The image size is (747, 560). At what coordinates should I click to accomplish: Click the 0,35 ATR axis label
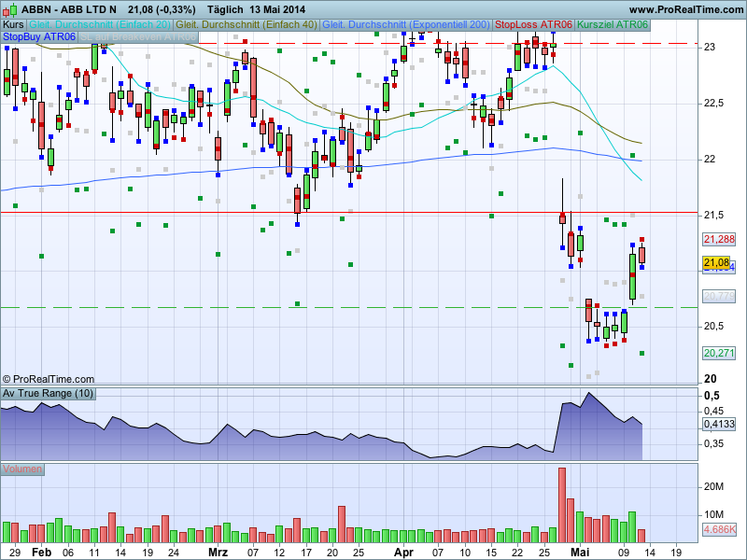point(713,444)
